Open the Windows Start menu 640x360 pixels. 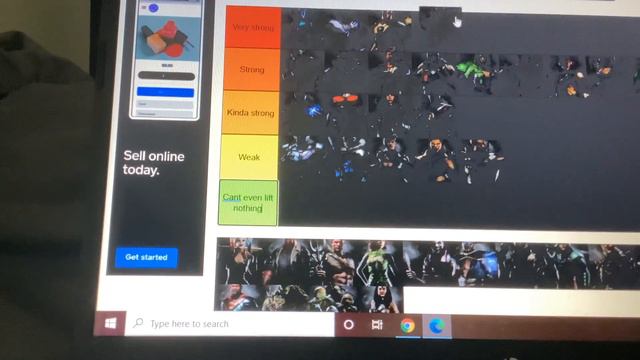point(111,324)
